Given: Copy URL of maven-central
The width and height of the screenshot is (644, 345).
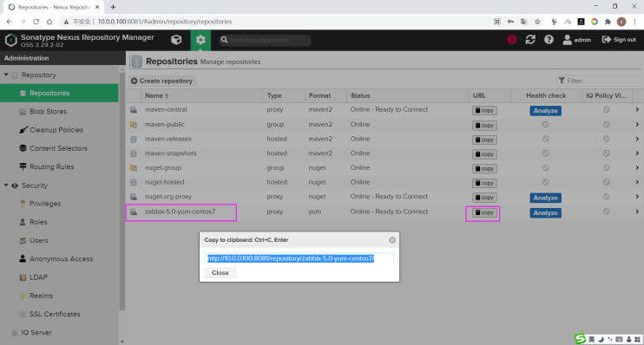Looking at the screenshot, I should [484, 110].
